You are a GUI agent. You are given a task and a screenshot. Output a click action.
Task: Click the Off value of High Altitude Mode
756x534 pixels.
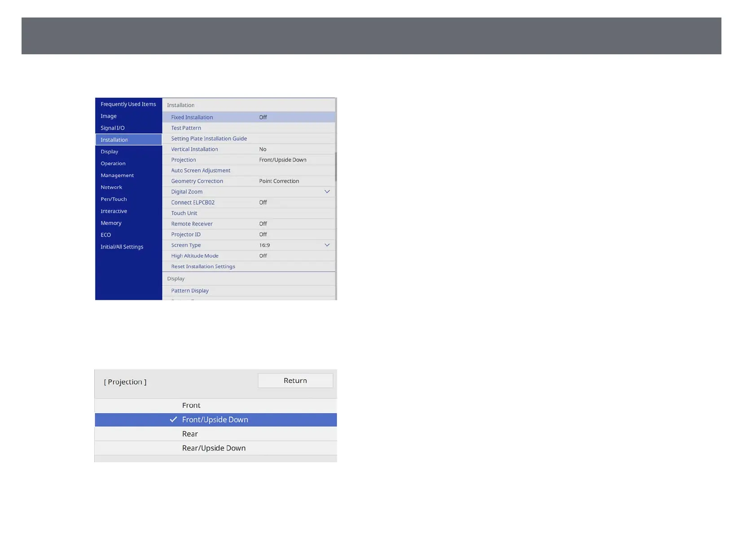pyautogui.click(x=263, y=256)
